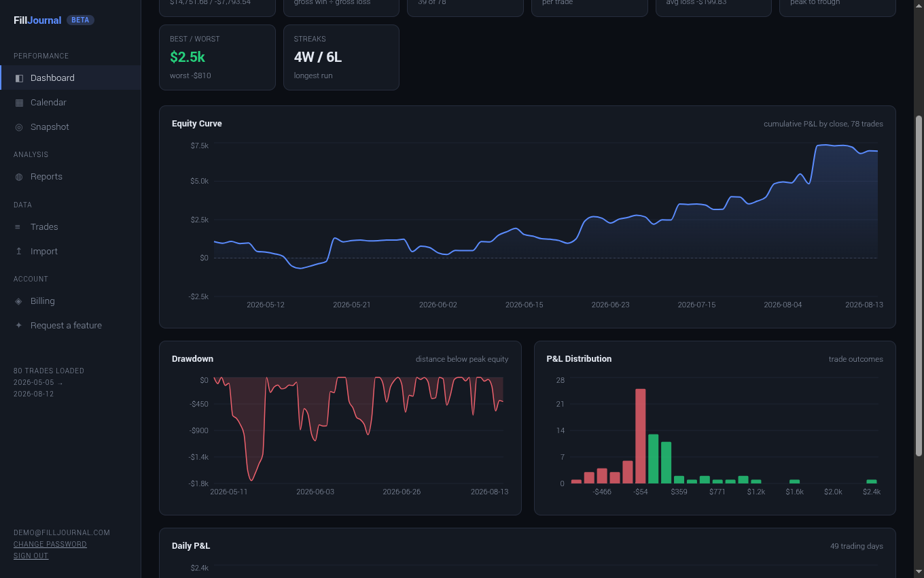Click the $7.5k equity axis label
This screenshot has height=578, width=924.
[x=200, y=146]
